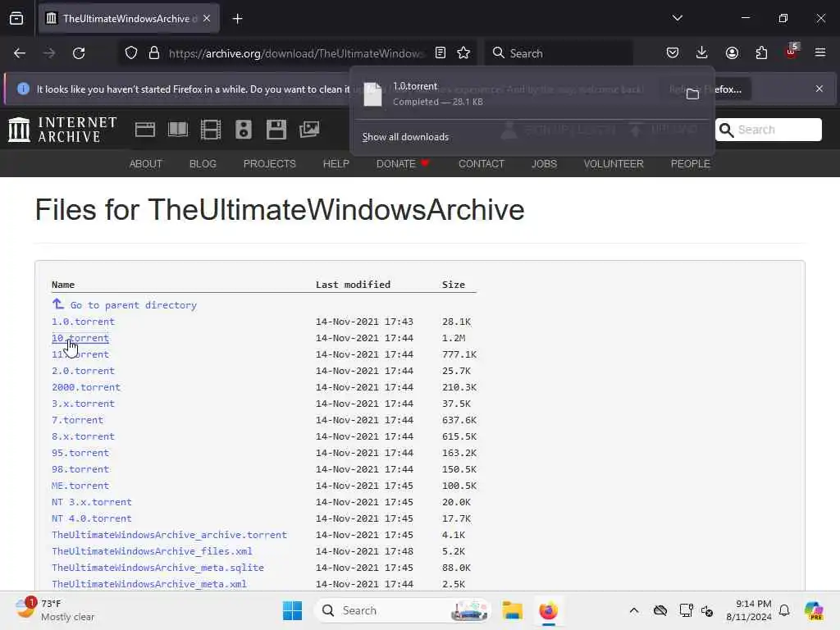
Task: Open the Windows Start button
Action: 293,610
